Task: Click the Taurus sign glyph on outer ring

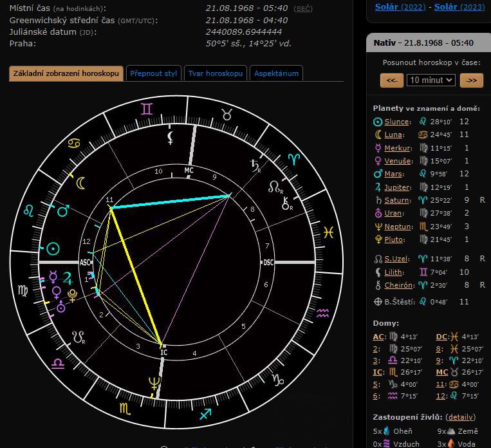Action: click(x=227, y=115)
